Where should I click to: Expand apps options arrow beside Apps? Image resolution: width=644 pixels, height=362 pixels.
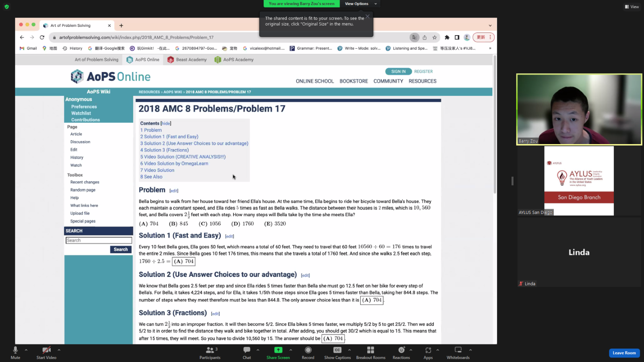pos(438,350)
